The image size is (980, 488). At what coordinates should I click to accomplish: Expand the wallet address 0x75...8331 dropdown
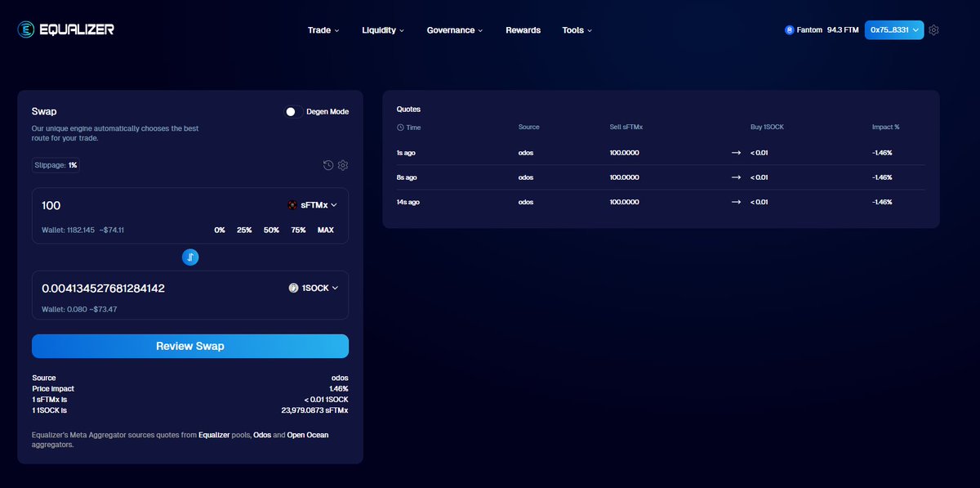894,30
